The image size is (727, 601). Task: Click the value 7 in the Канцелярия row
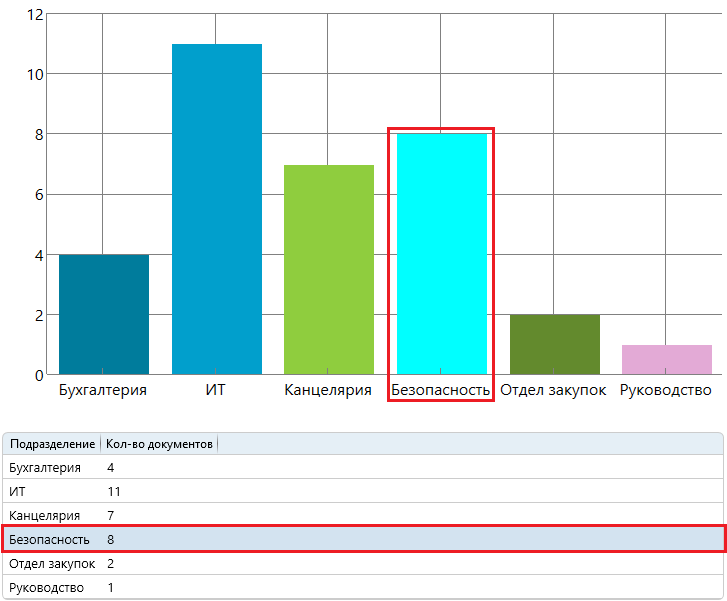click(110, 515)
